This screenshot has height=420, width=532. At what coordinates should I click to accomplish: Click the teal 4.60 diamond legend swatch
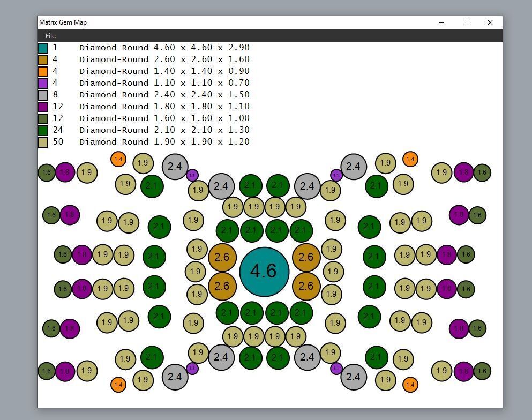(43, 48)
